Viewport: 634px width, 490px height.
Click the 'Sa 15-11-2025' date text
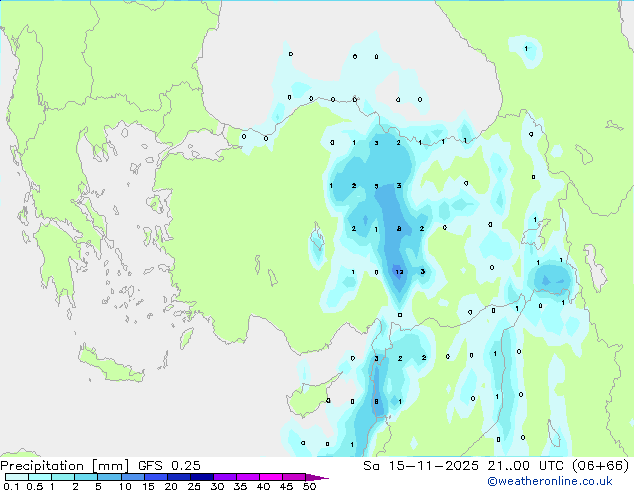[x=421, y=466]
